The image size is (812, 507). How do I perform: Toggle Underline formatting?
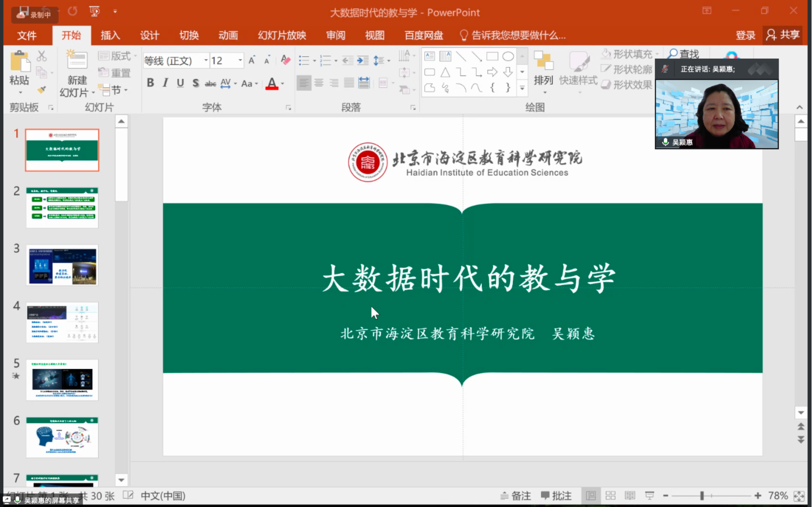pyautogui.click(x=180, y=83)
